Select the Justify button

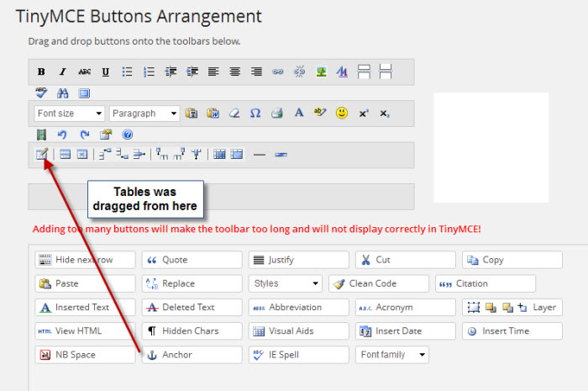[x=298, y=260]
